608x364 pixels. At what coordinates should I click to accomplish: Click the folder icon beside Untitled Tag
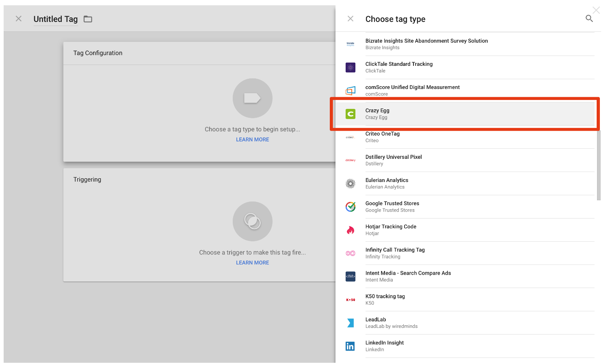(88, 19)
